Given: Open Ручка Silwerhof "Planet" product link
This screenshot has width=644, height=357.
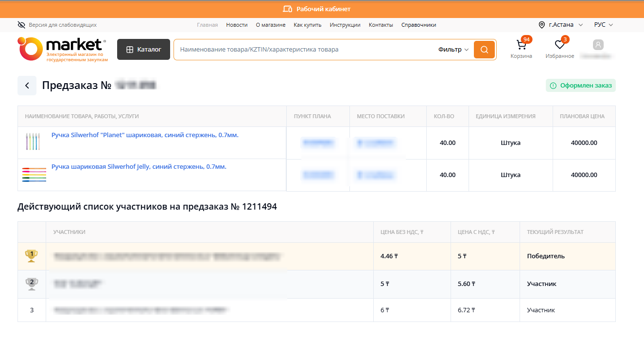Looking at the screenshot, I should (x=145, y=135).
